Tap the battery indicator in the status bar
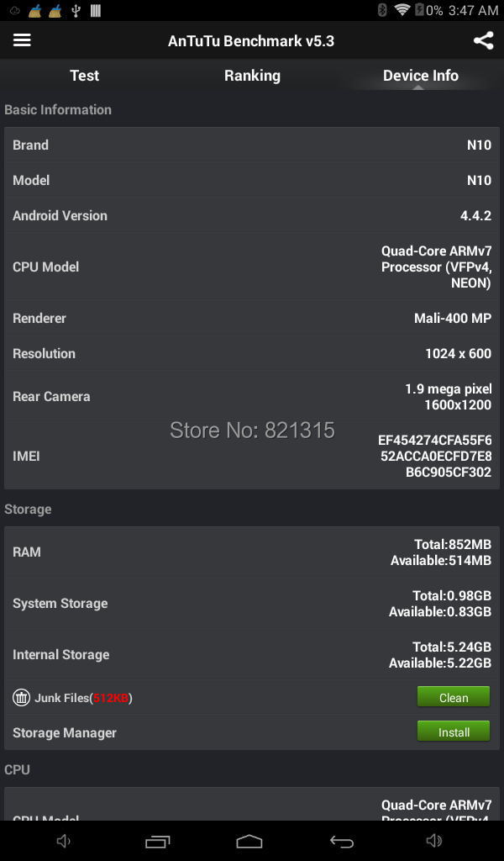This screenshot has width=504, height=861. [x=419, y=10]
